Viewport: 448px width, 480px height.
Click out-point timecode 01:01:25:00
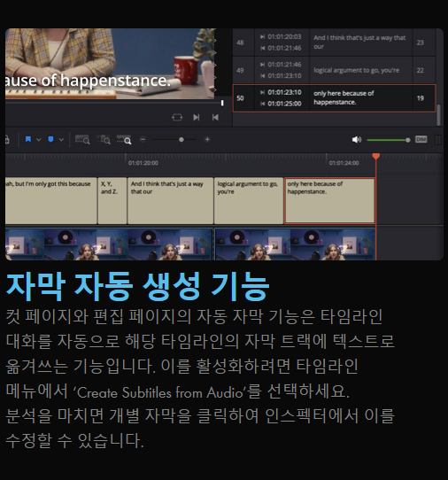pyautogui.click(x=284, y=104)
